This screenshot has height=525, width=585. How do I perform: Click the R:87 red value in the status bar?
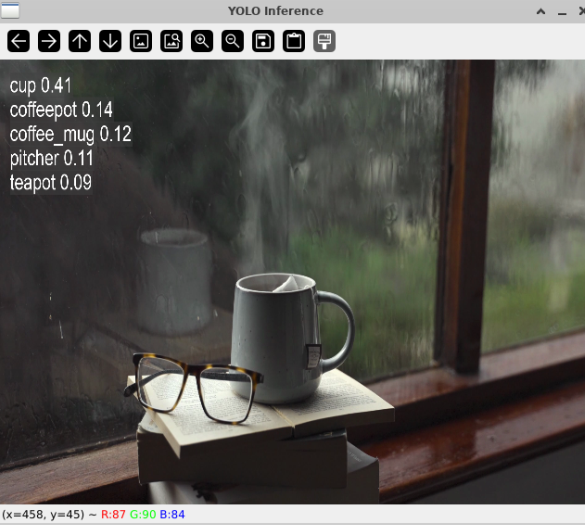[113, 515]
